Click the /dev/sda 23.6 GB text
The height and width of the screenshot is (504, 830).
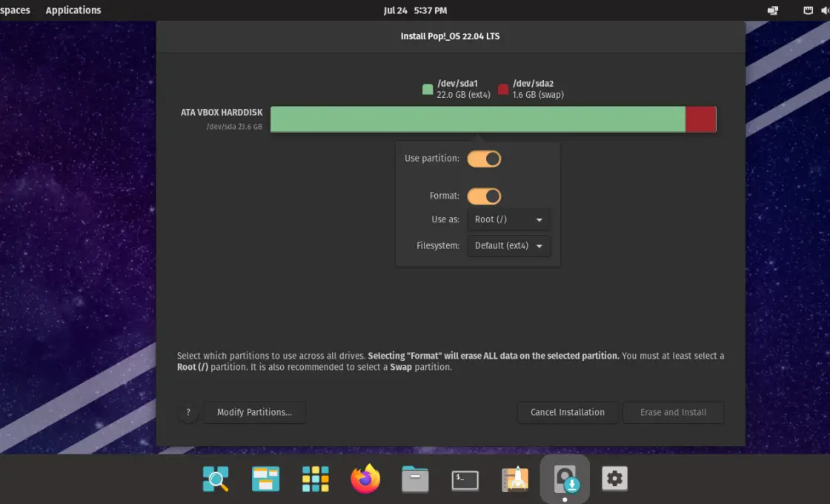pyautogui.click(x=234, y=127)
